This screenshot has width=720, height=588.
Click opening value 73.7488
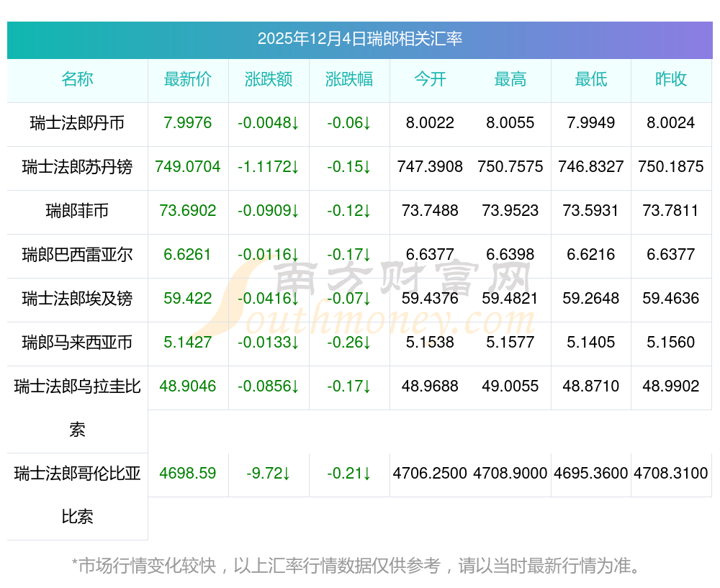pos(430,211)
